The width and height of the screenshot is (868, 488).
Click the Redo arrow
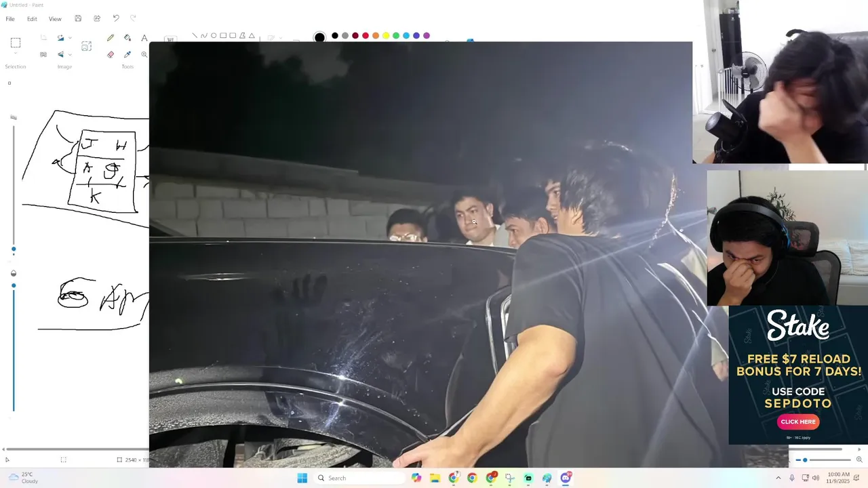coord(133,18)
